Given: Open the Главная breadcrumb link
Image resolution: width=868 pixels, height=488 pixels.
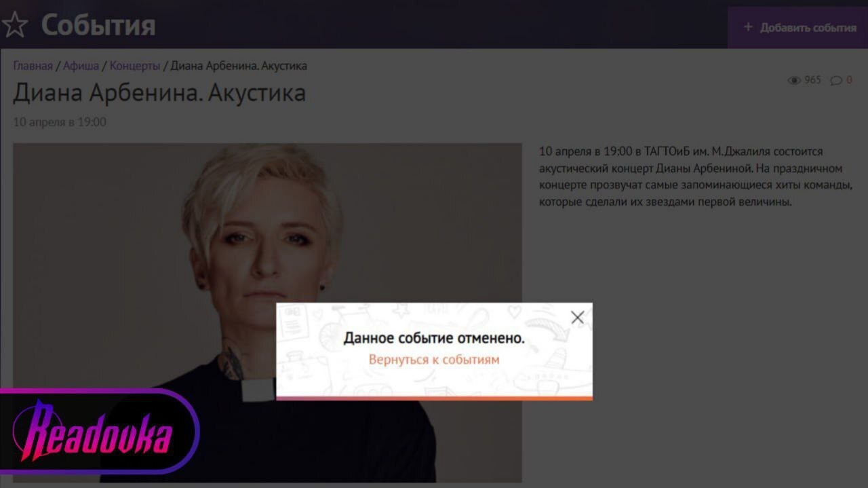Looking at the screenshot, I should (x=33, y=66).
